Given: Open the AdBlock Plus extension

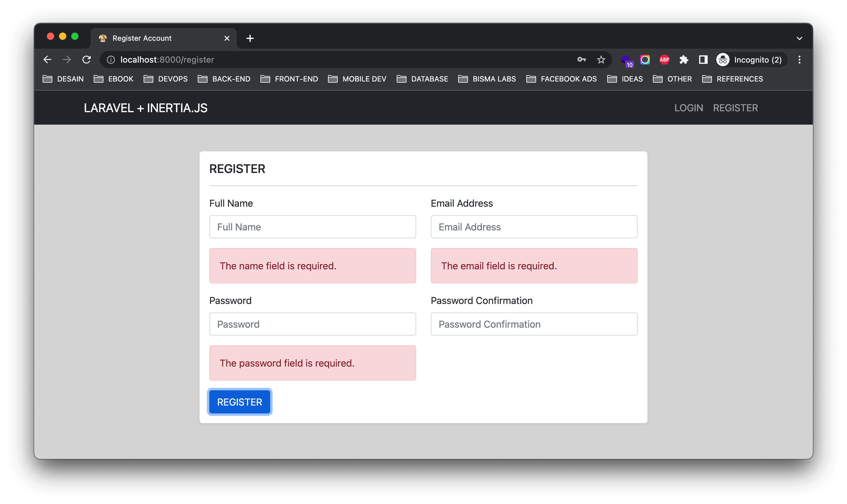Looking at the screenshot, I should tap(664, 60).
